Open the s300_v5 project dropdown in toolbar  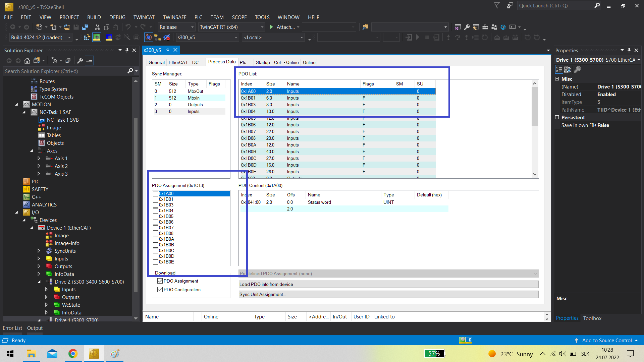pyautogui.click(x=207, y=38)
